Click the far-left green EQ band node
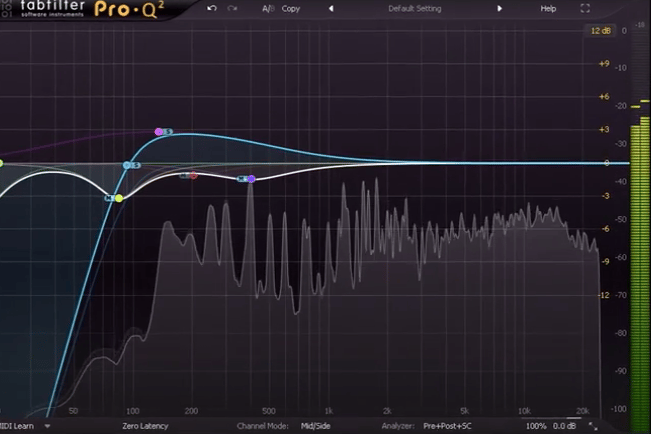651x434 pixels. tap(1, 164)
